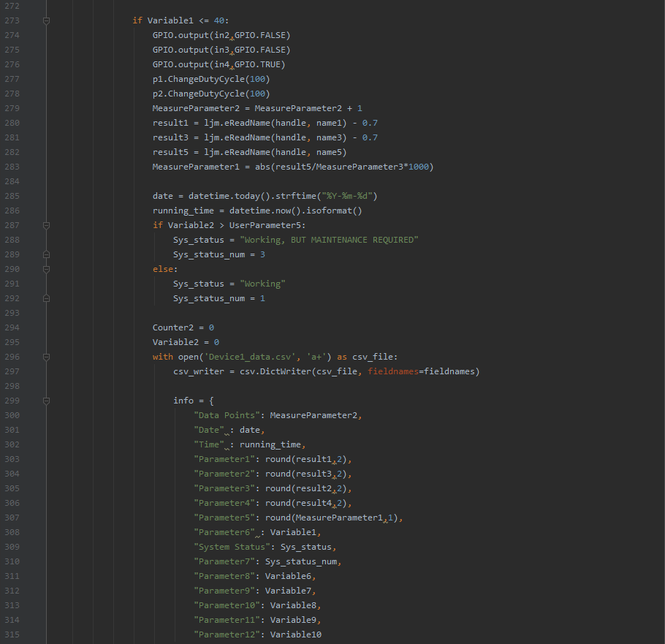Click "Parameter4": round(result4,2) entry
This screenshot has height=644, width=665.
(273, 503)
